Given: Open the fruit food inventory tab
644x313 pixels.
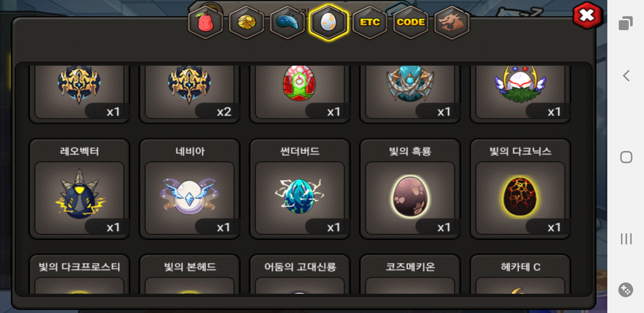Looking at the screenshot, I should pos(205,23).
